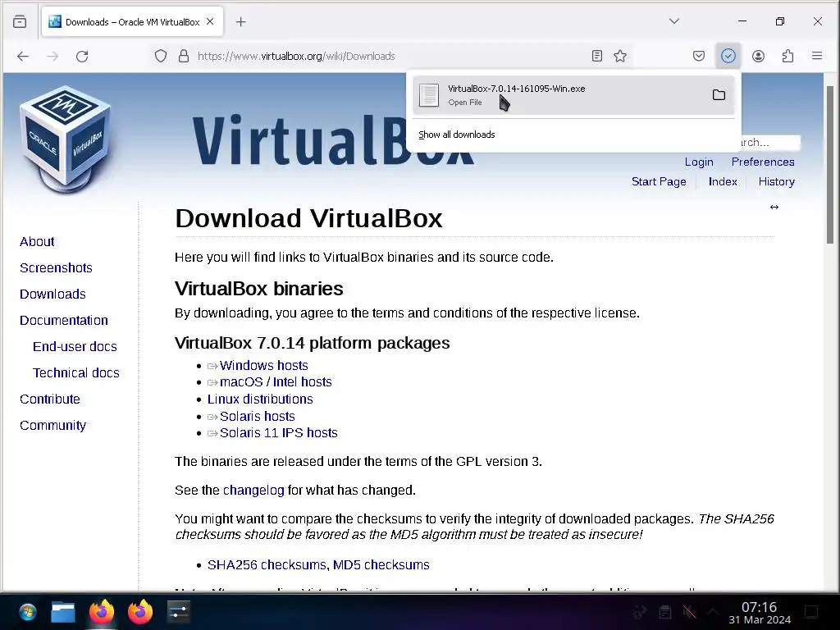Screen dimensions: 840x630
Task: Click the clipboard tray icon
Action: [x=664, y=612]
